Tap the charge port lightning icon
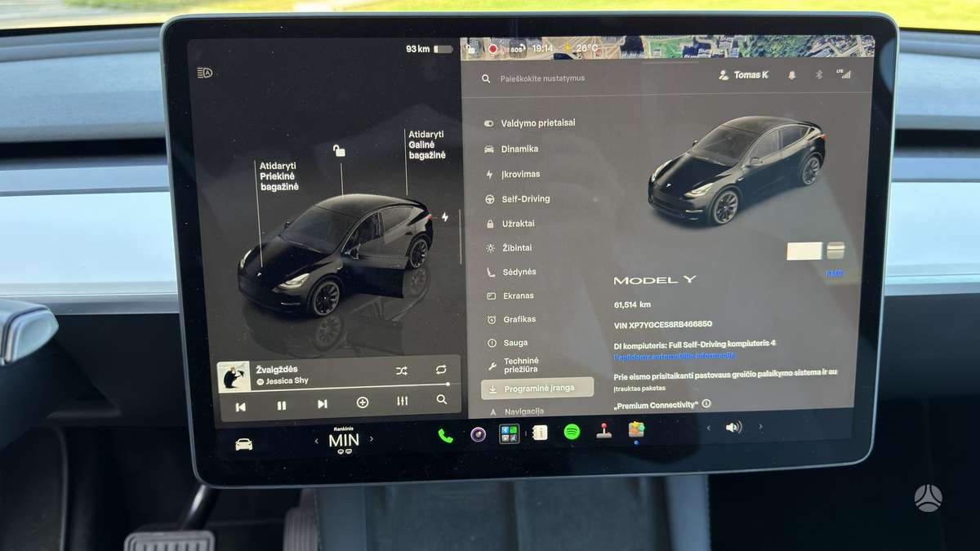This screenshot has height=551, width=980. (445, 217)
